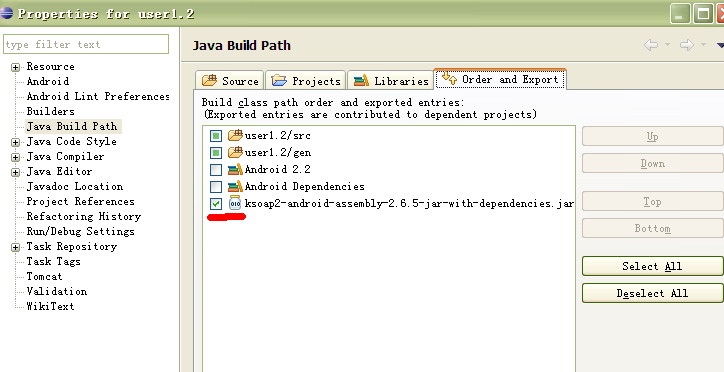Screen dimensions: 724x372
Task: Select Task Repository label
Action: pos(72,246)
